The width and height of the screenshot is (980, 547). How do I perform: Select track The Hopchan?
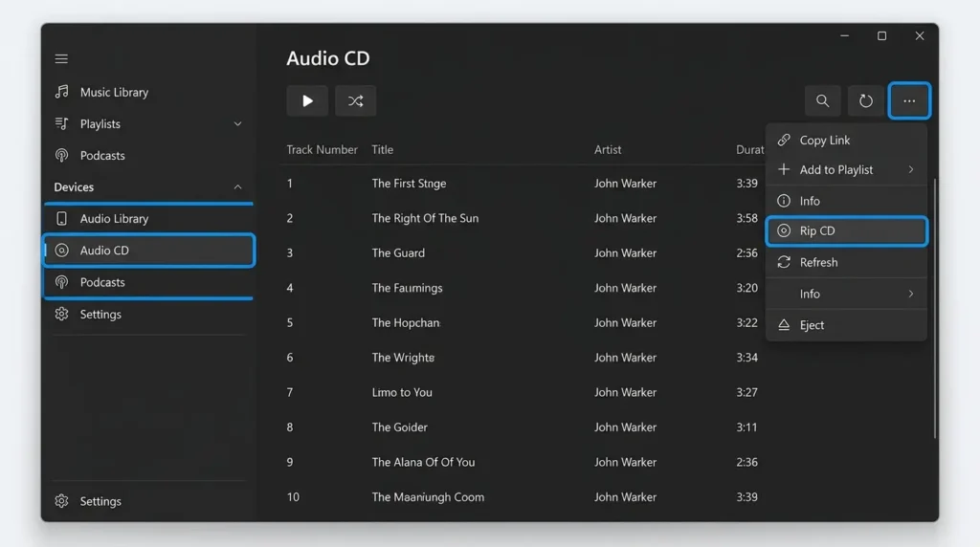click(x=406, y=323)
